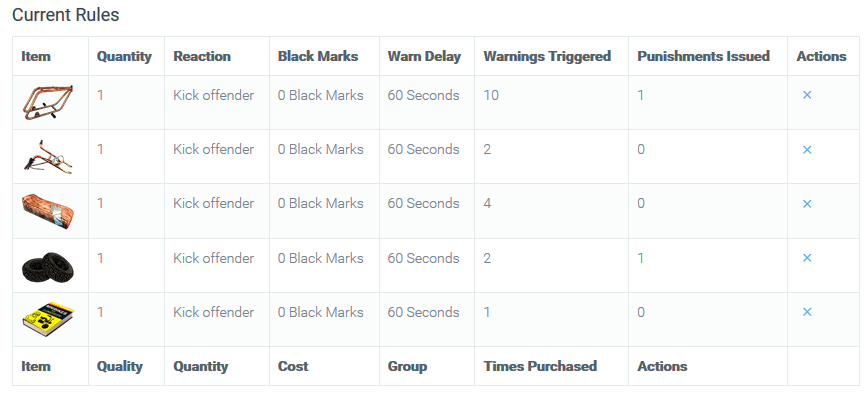Viewport: 864px width, 405px height.
Task: Delete the handlebars rule with X
Action: coord(807,149)
